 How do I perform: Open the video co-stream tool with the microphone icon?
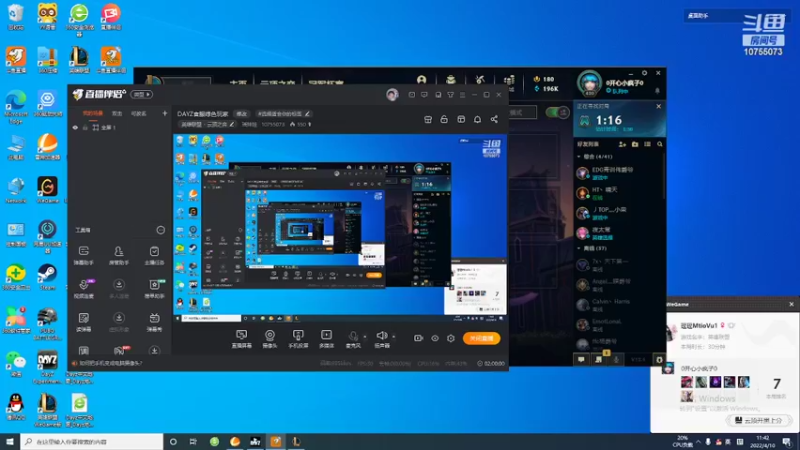point(84,289)
